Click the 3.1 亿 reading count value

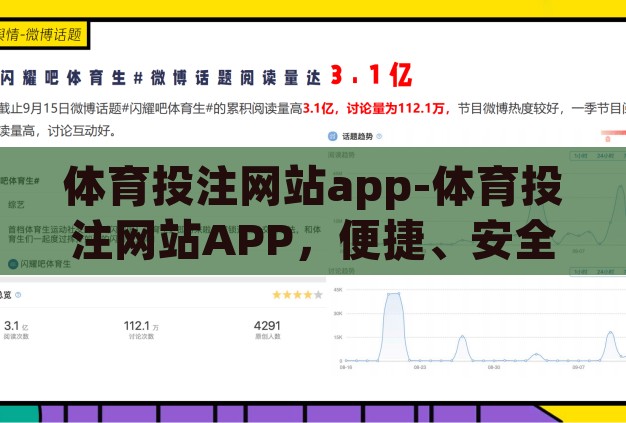pyautogui.click(x=16, y=326)
